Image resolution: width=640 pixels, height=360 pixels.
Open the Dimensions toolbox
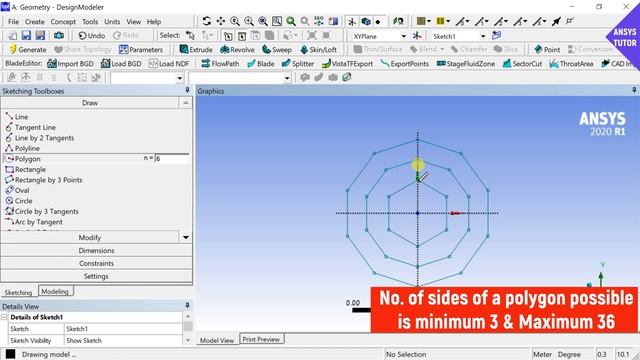coord(96,250)
